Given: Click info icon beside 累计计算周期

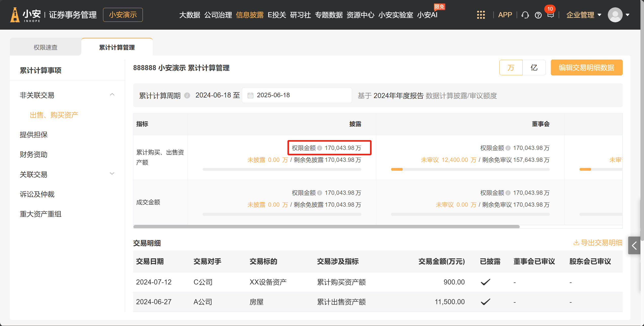Looking at the screenshot, I should 187,95.
